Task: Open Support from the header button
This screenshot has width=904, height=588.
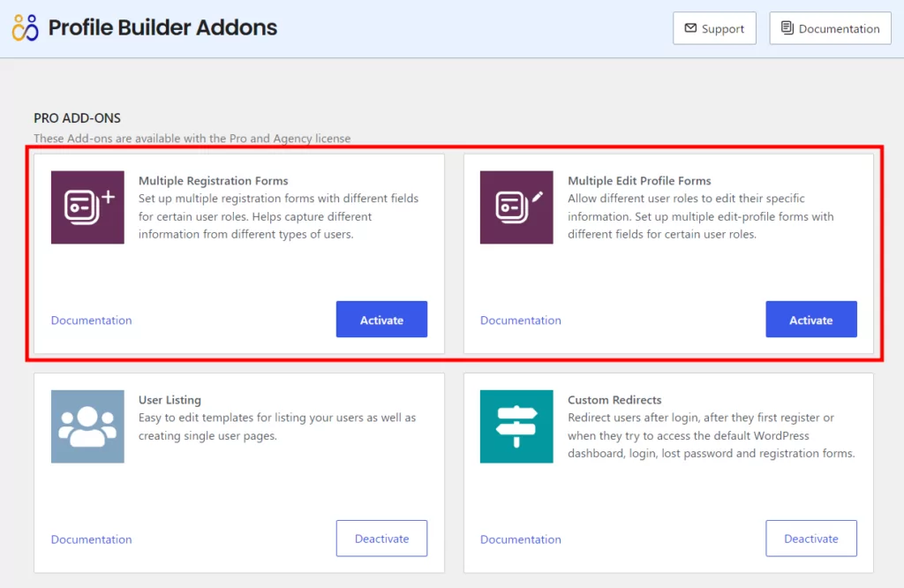Action: coord(714,28)
